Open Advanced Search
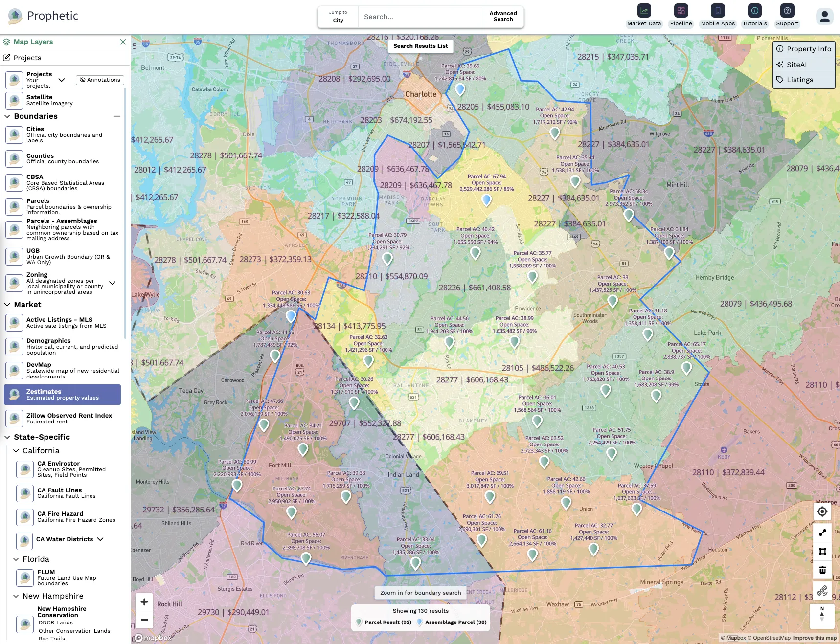The height and width of the screenshot is (644, 840). 503,17
